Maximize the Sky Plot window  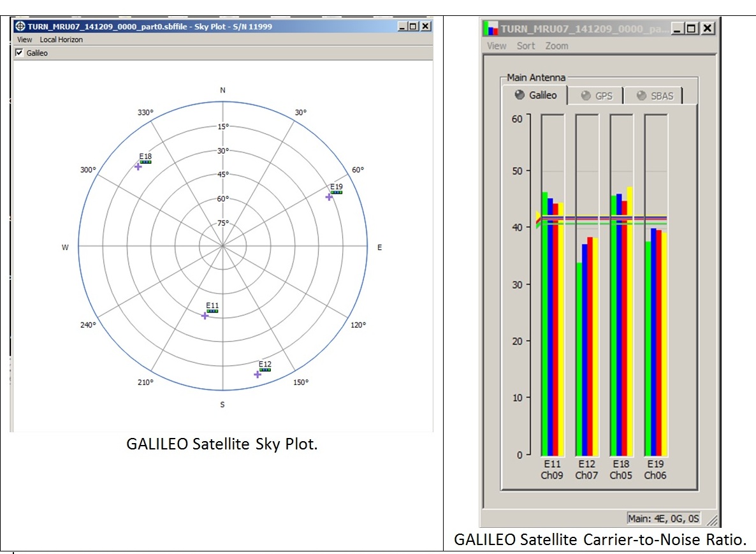tap(413, 26)
